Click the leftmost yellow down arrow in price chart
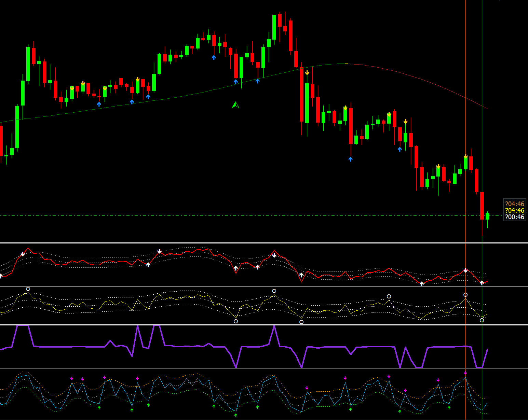The image size is (528, 420). click(x=72, y=88)
